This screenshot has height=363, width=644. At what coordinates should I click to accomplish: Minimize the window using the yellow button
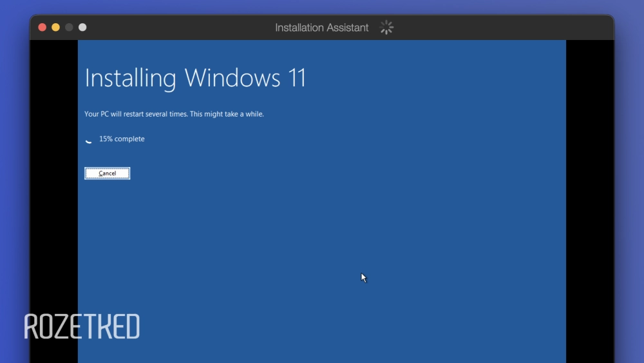click(55, 27)
